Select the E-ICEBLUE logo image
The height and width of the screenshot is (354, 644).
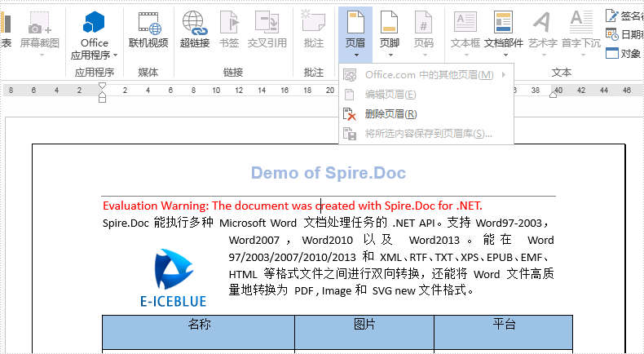(x=172, y=277)
